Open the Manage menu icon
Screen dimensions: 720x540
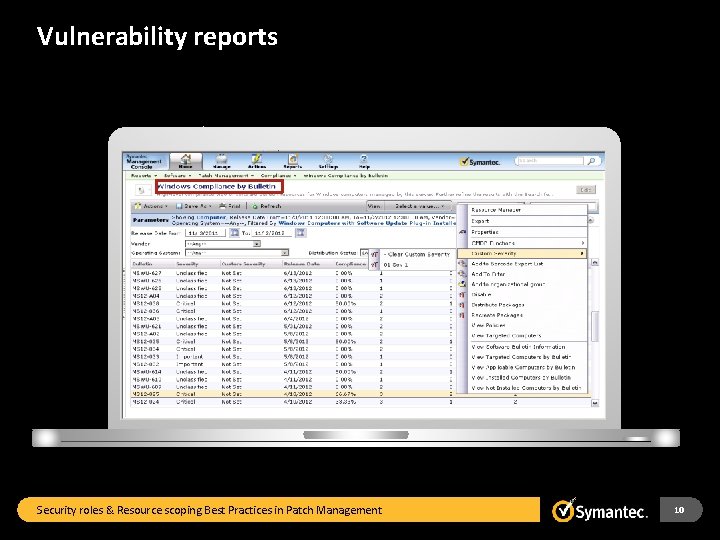(222, 161)
